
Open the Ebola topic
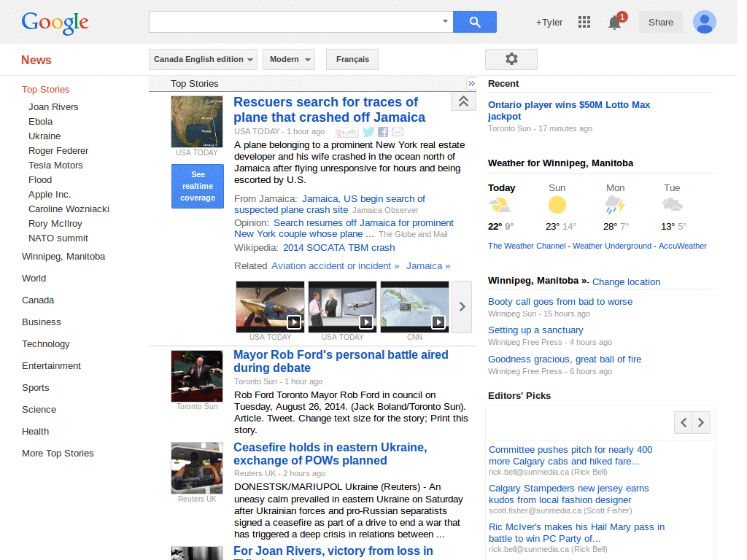[x=41, y=122]
